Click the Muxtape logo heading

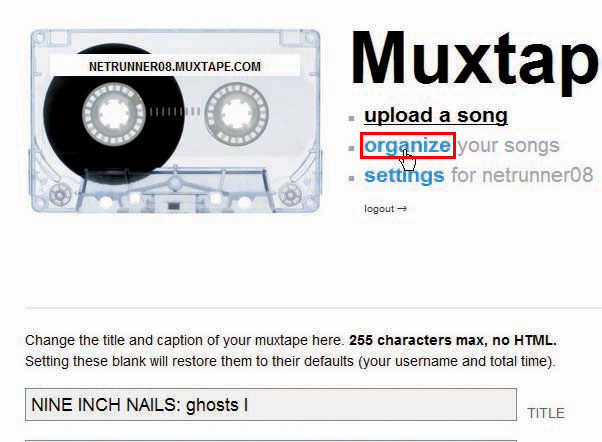pos(476,58)
